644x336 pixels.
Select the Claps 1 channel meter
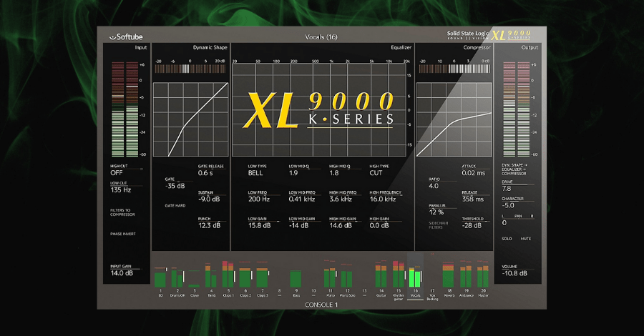(x=228, y=274)
